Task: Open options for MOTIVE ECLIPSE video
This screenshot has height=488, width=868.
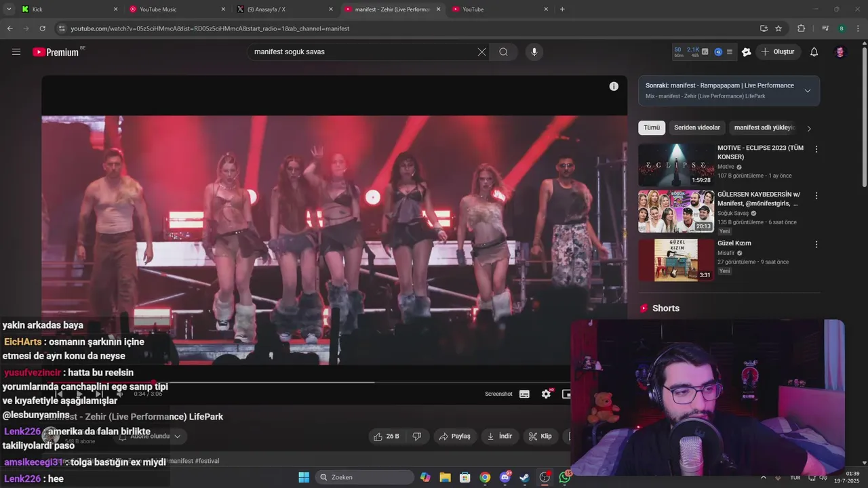Action: point(816,149)
